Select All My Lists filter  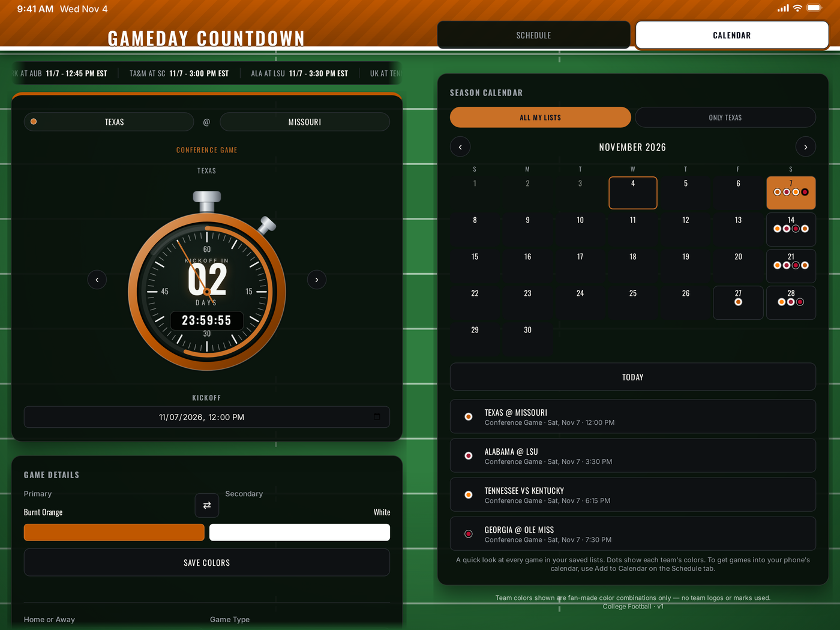(x=541, y=118)
